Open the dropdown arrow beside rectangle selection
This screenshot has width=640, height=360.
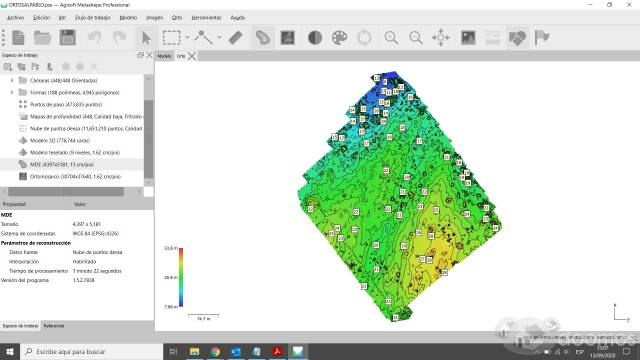pos(187,38)
